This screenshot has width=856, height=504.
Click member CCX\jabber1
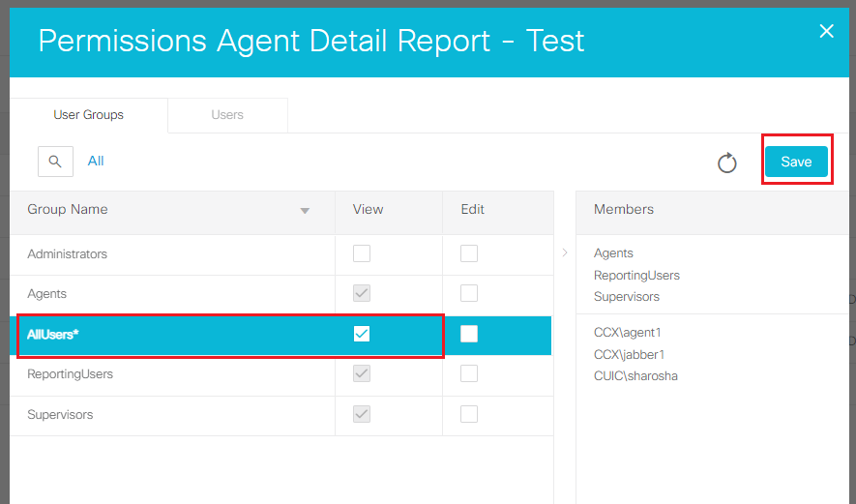[x=629, y=354]
